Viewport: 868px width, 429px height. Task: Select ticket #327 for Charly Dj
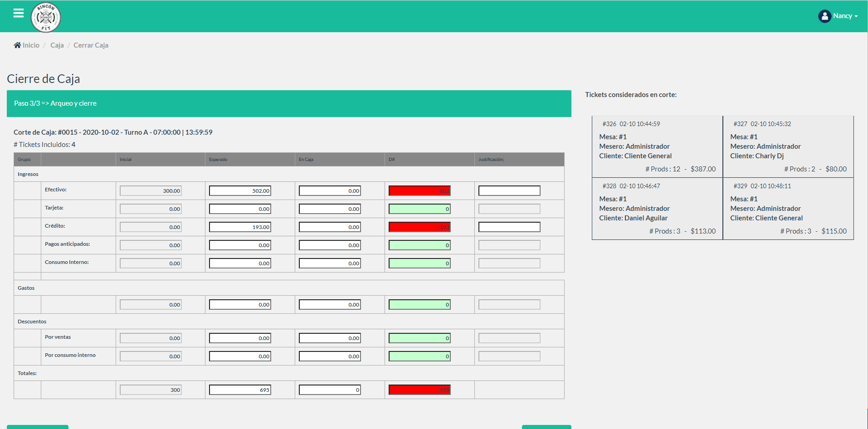788,147
